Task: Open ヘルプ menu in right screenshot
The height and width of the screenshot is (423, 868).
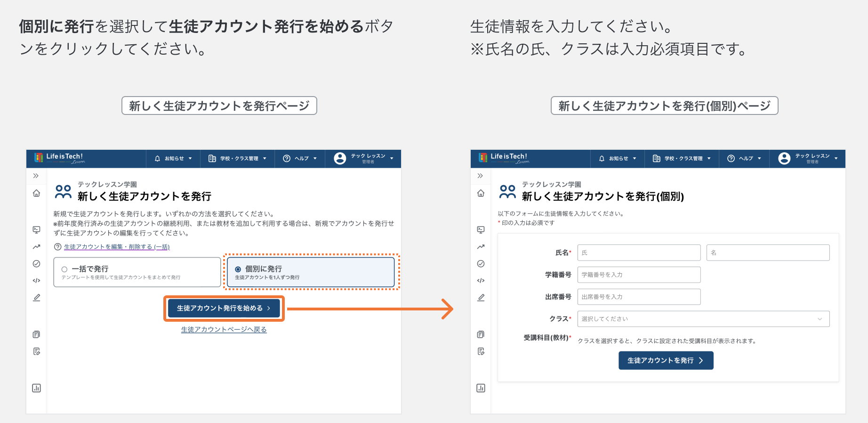Action: [x=744, y=159]
